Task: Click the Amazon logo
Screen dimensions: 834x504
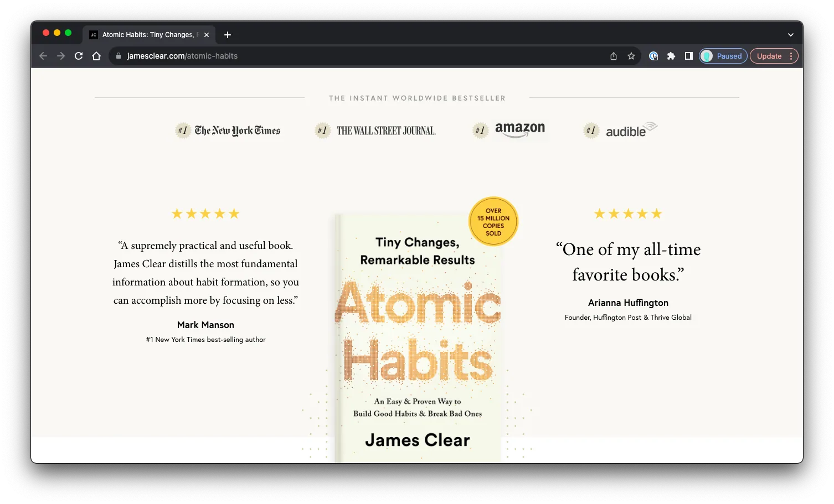Action: (x=520, y=130)
